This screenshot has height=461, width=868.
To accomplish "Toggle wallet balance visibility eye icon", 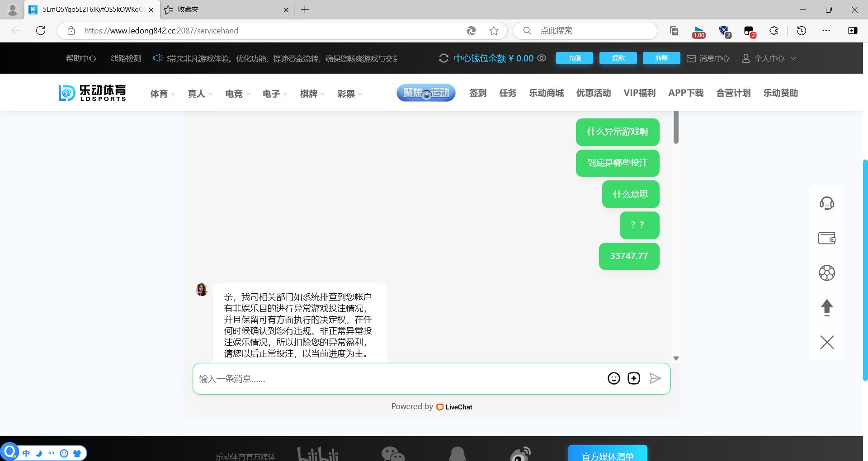I will 542,58.
